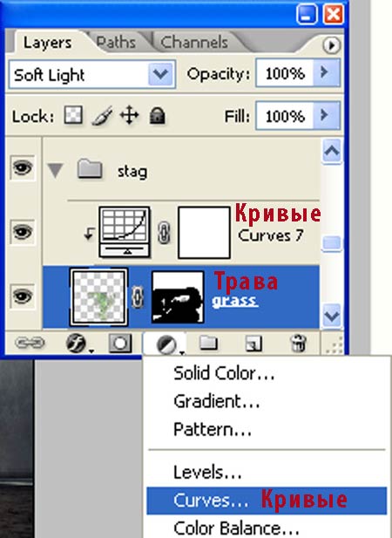The width and height of the screenshot is (392, 538).
Task: Add a layer mask icon
Action: coord(120,343)
